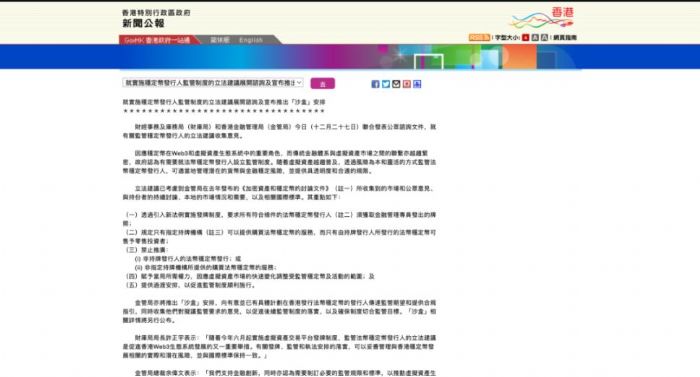Switch to the English version

(x=251, y=40)
